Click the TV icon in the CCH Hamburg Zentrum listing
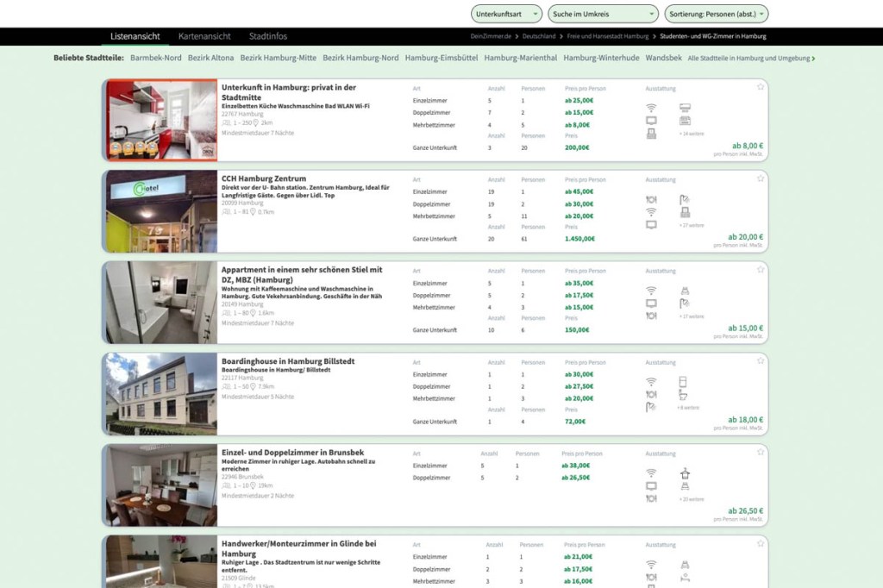The width and height of the screenshot is (883, 588). (651, 225)
